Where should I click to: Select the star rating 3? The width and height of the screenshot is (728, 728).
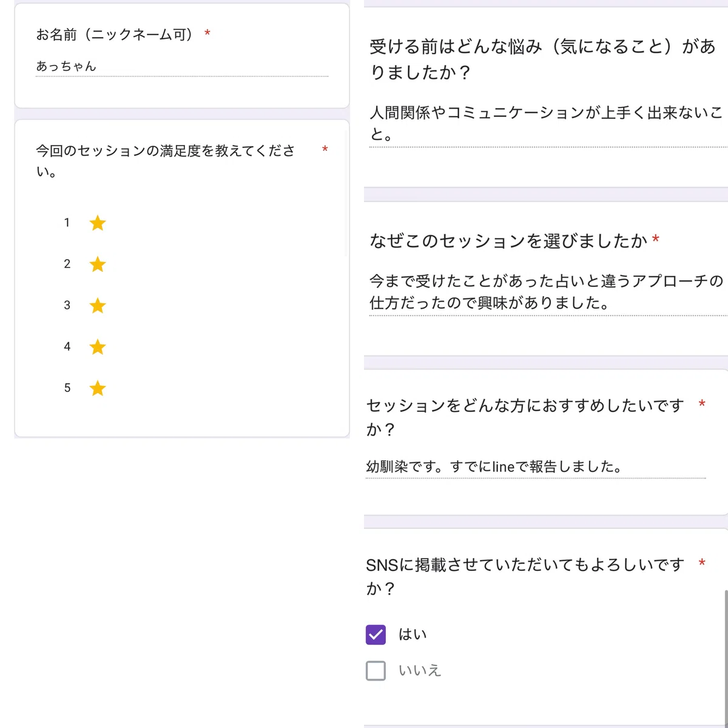click(98, 306)
